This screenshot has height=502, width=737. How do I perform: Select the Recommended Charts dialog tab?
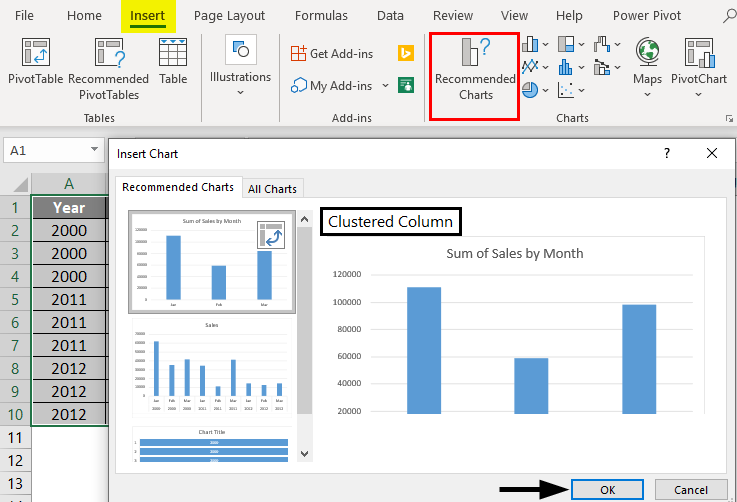[x=178, y=187]
